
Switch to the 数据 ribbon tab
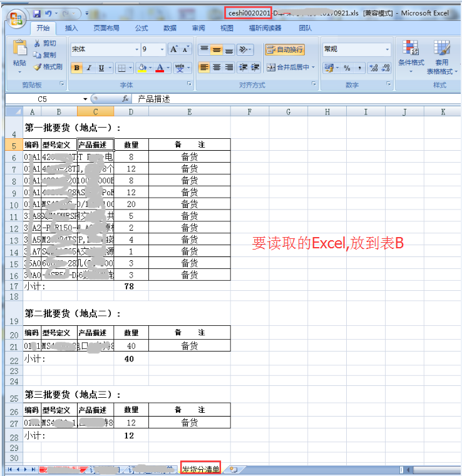[170, 28]
